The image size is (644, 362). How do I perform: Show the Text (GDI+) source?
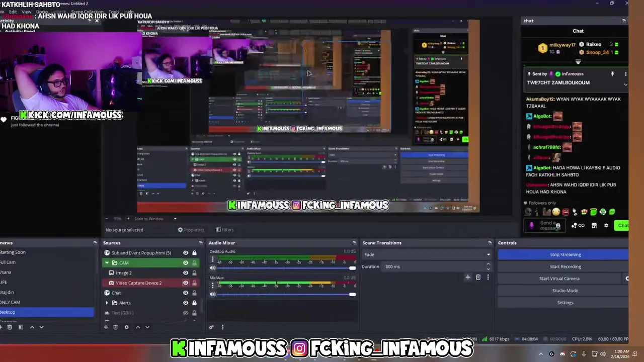(186, 313)
